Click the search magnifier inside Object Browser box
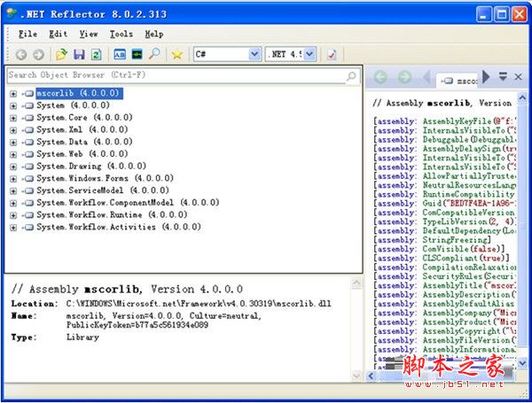532x403 pixels. tap(351, 76)
